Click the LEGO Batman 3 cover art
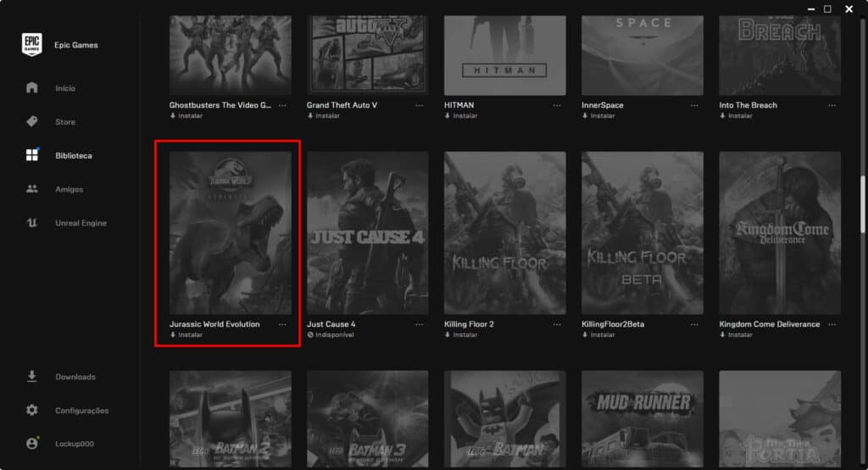Image resolution: width=868 pixels, height=470 pixels. [x=368, y=419]
